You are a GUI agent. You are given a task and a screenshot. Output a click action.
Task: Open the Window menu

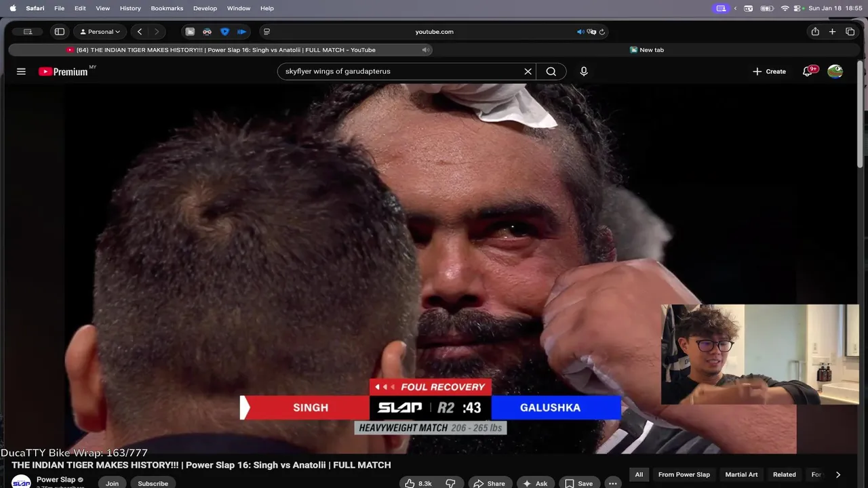[x=239, y=8]
